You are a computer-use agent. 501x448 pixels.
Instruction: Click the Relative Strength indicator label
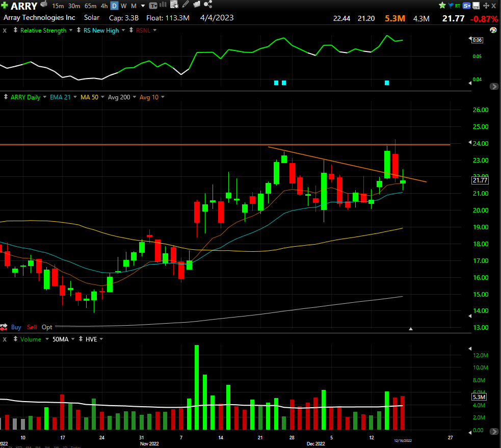[x=43, y=31]
